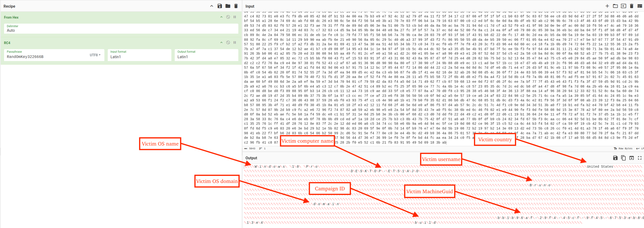Set breakpoint on RC4 operation
The image size is (644, 228).
click(235, 43)
